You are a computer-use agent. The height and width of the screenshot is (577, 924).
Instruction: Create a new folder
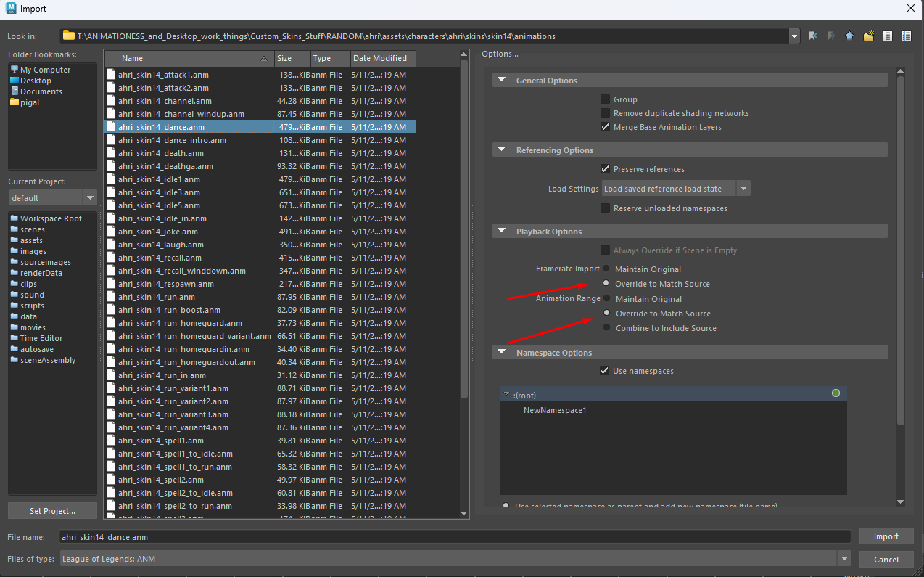point(868,36)
